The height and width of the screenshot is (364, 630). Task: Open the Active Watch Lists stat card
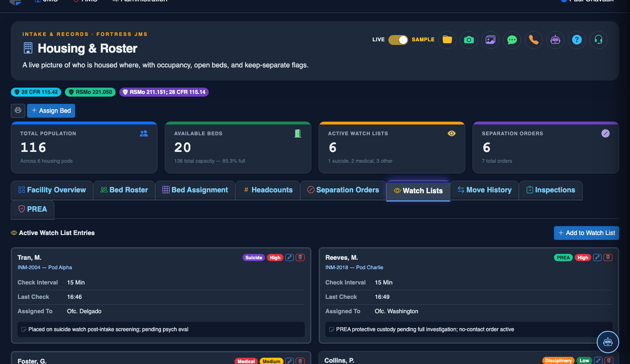[x=392, y=147]
